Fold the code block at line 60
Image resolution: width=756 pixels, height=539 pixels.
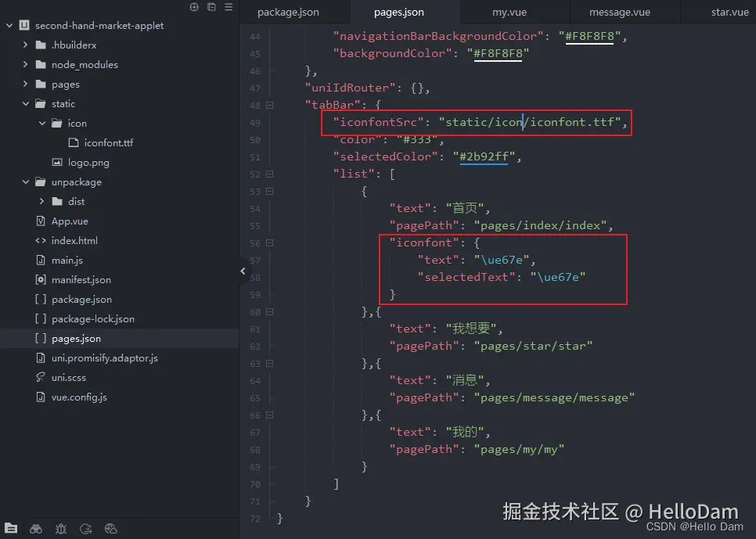coord(269,312)
